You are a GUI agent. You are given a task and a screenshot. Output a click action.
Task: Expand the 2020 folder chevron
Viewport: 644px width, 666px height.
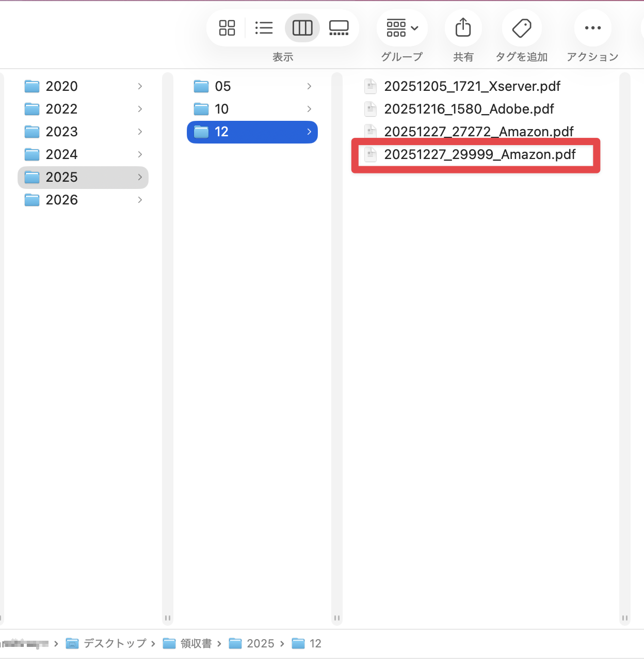[x=140, y=86]
